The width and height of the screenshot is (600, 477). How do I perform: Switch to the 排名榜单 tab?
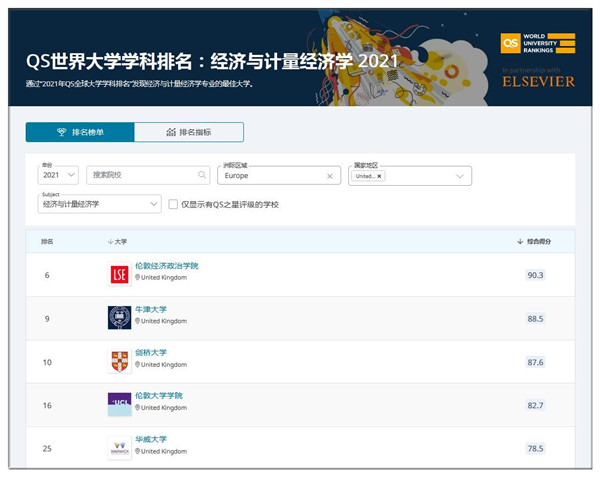pos(80,132)
